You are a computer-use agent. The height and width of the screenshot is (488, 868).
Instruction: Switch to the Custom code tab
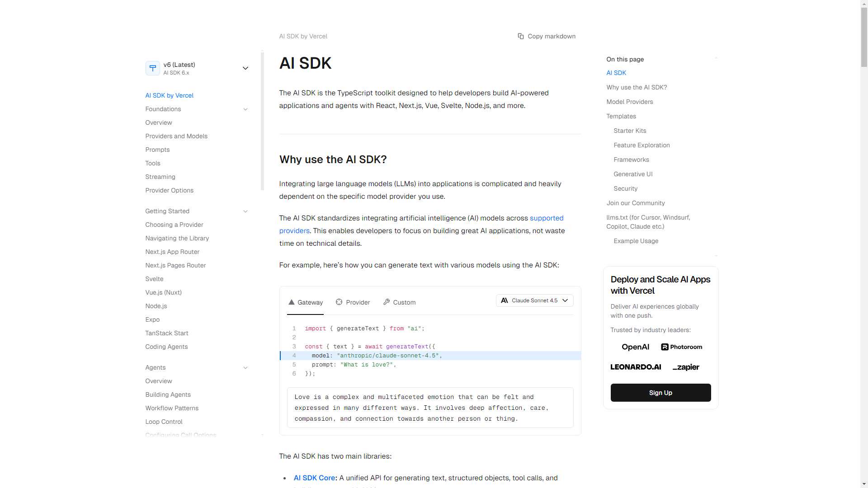coord(400,302)
